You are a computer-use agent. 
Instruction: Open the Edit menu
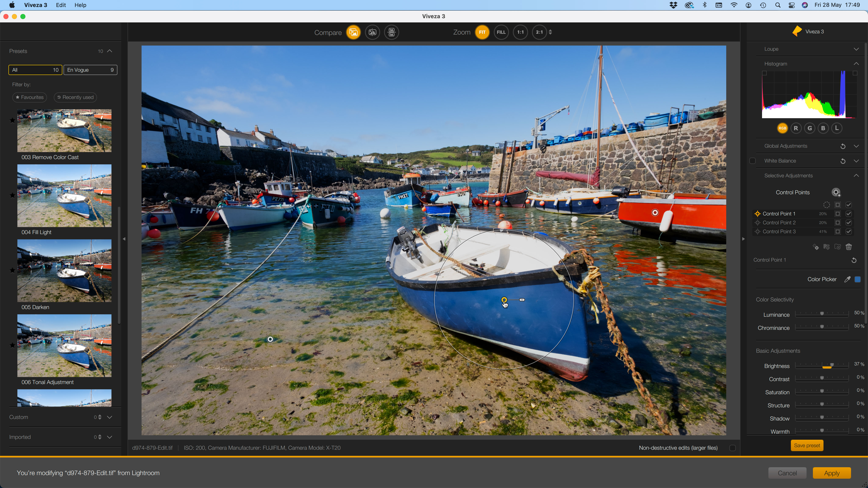[61, 5]
